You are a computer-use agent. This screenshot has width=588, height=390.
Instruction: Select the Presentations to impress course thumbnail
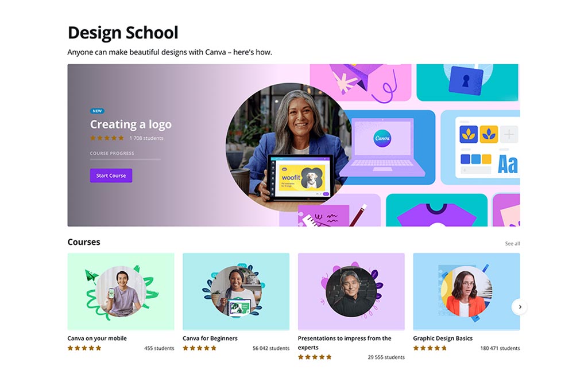351,291
